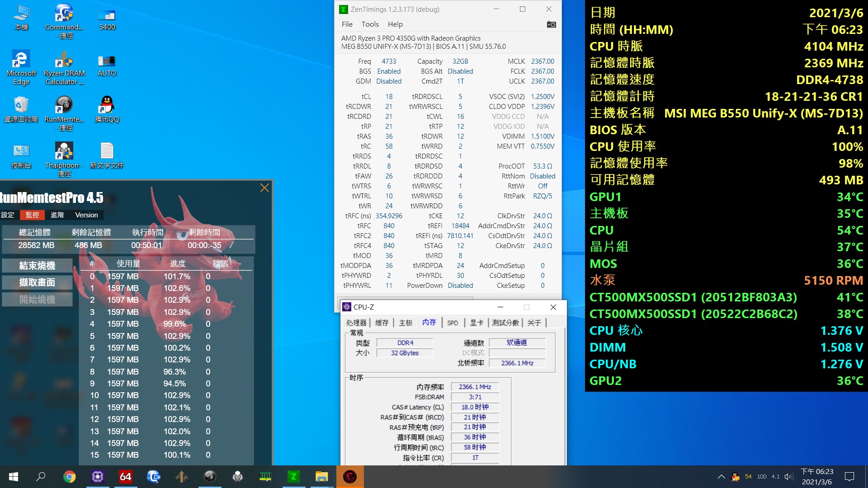Image resolution: width=868 pixels, height=488 pixels.
Task: Open the Ryzen DRAM Calculator desktop icon
Action: [64, 68]
